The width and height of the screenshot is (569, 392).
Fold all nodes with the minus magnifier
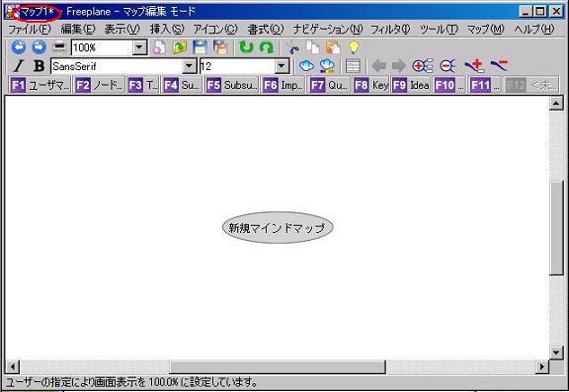447,66
